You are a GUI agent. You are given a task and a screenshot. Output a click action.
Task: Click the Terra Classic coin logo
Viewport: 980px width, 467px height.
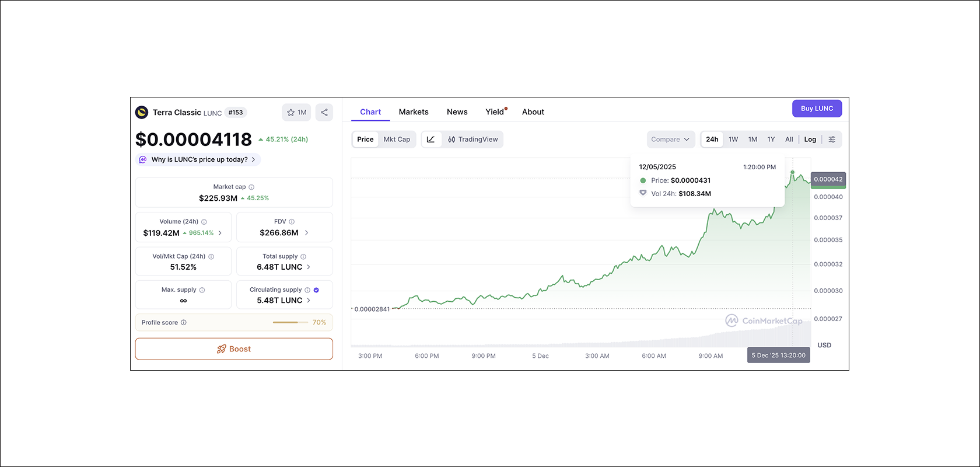[142, 112]
